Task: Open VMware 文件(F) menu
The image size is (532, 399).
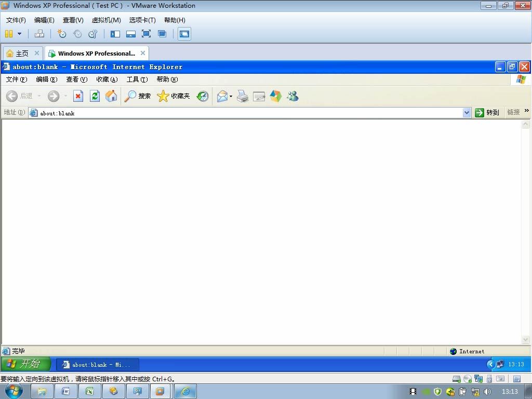Action: [16, 20]
